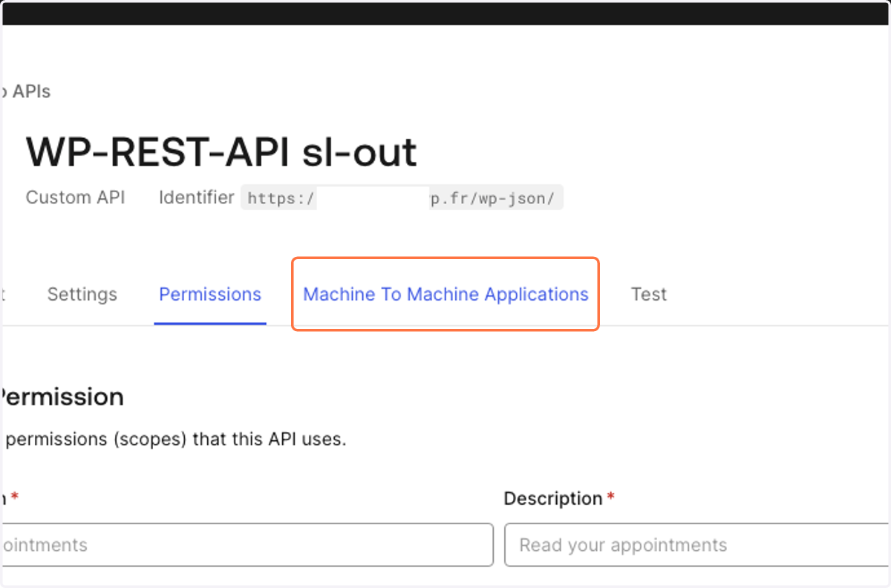Switch to the Settings tab
891x588 pixels.
(x=82, y=294)
